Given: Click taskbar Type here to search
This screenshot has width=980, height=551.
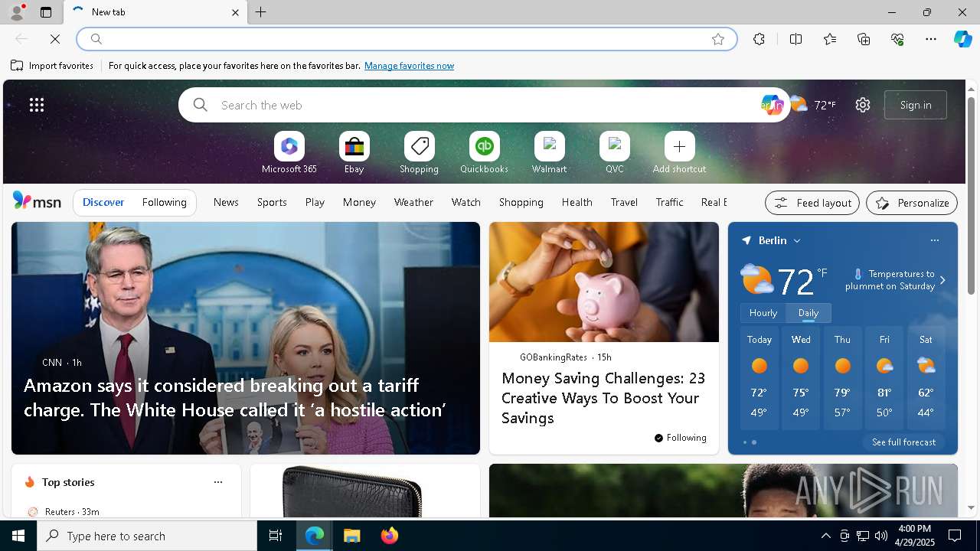Looking at the screenshot, I should (147, 536).
